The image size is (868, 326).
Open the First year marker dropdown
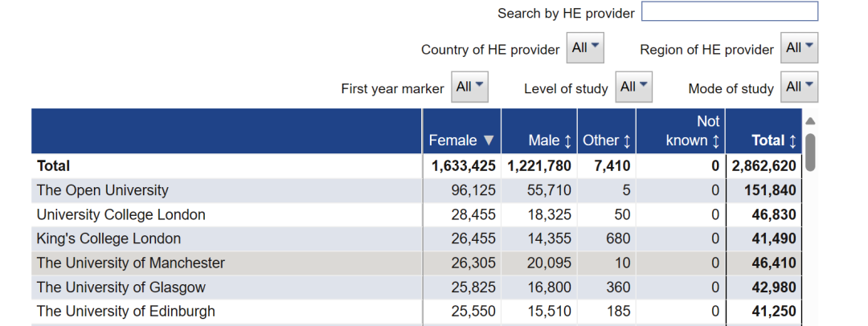tap(469, 87)
